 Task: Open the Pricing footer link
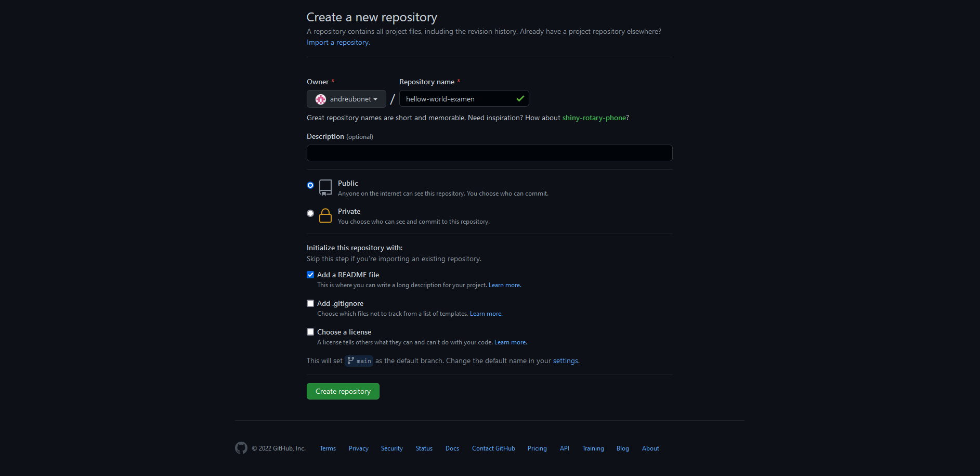click(537, 448)
